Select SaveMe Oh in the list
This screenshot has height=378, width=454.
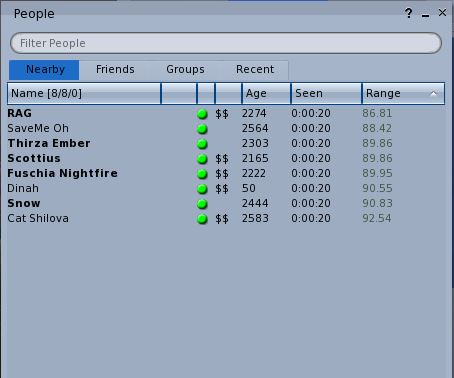[x=38, y=128]
